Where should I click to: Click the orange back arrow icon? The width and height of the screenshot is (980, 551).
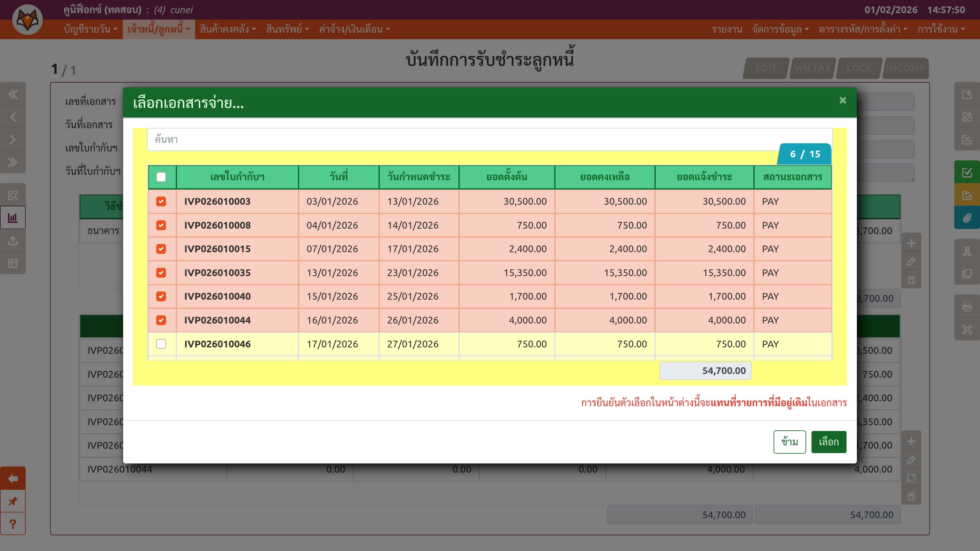coord(13,478)
